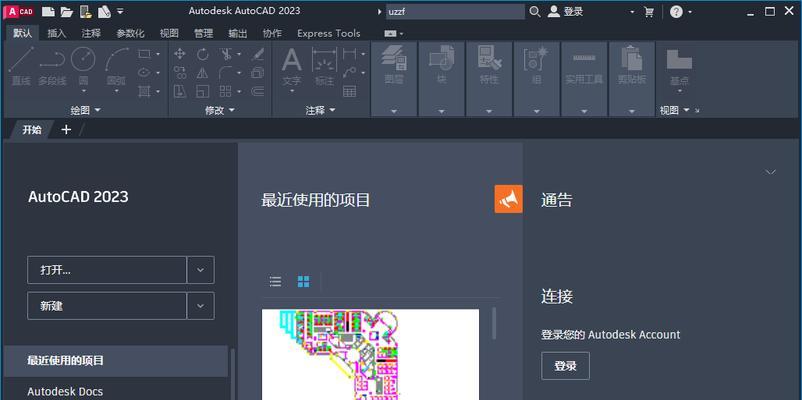This screenshot has width=802, height=400.
Task: Select the linear dimension tool icon
Action: pos(350,54)
